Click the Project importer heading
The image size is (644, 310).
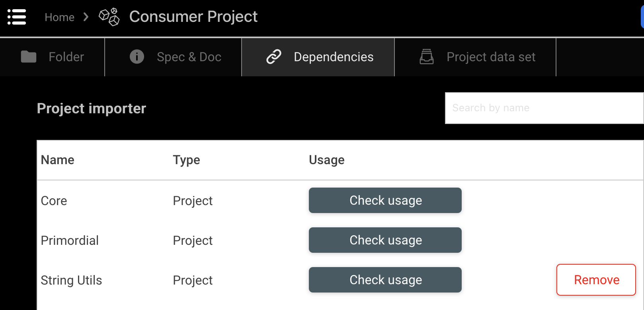92,108
